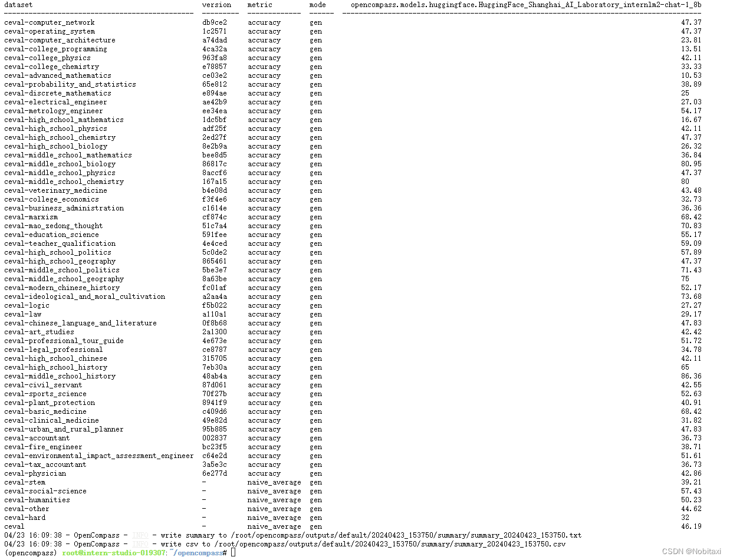Click the 'version' column header

click(x=216, y=5)
